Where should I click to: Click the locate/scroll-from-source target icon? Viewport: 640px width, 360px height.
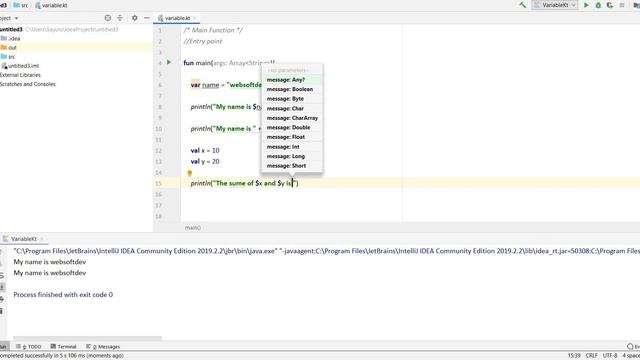(108, 18)
